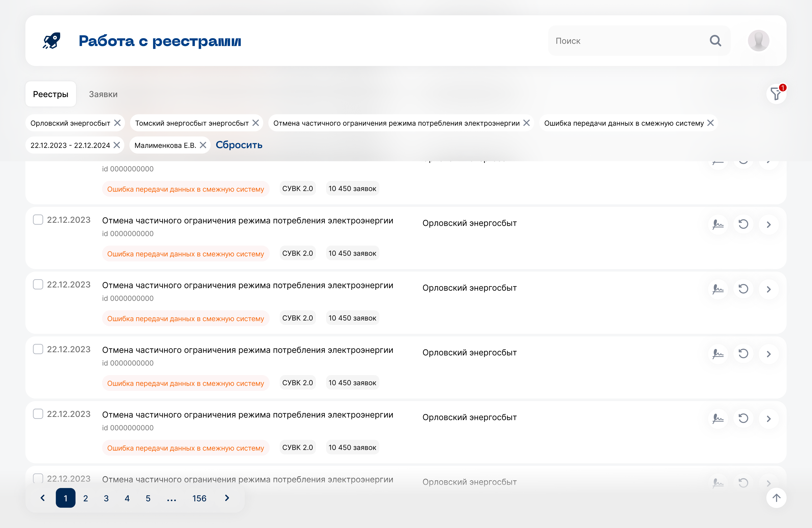Go to next page with pagination arrow
Viewport: 812px width, 528px height.
coord(227,498)
